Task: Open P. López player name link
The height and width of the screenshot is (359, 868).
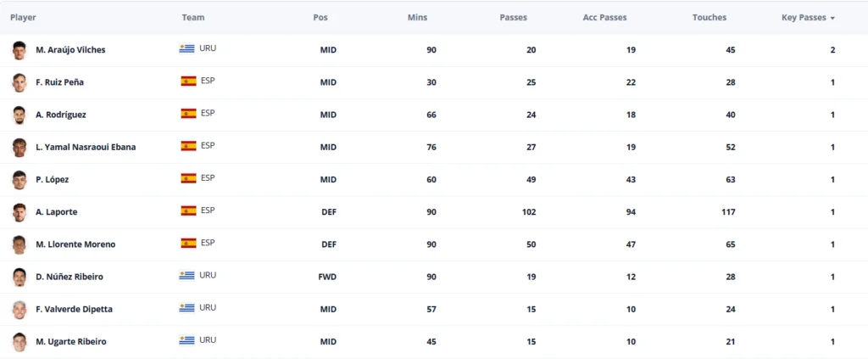Action: [52, 180]
